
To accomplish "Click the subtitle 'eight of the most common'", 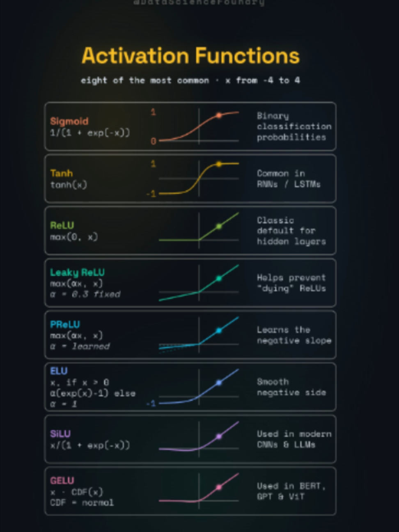I will tap(144, 80).
